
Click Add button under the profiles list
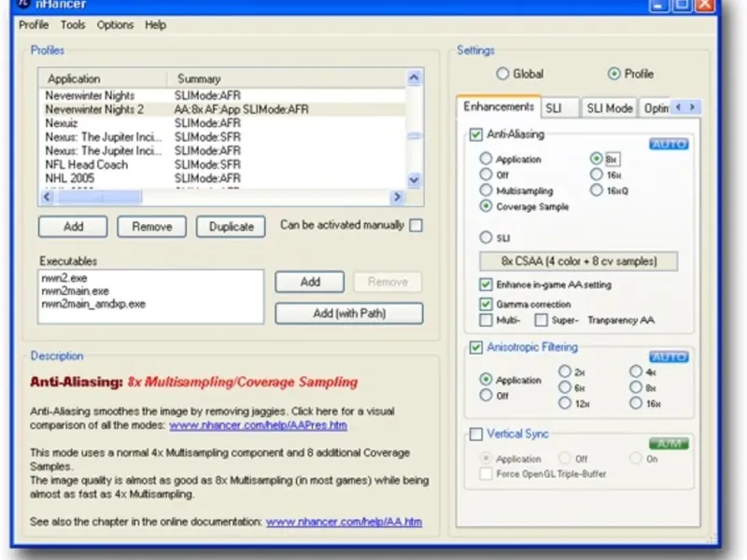(x=73, y=227)
